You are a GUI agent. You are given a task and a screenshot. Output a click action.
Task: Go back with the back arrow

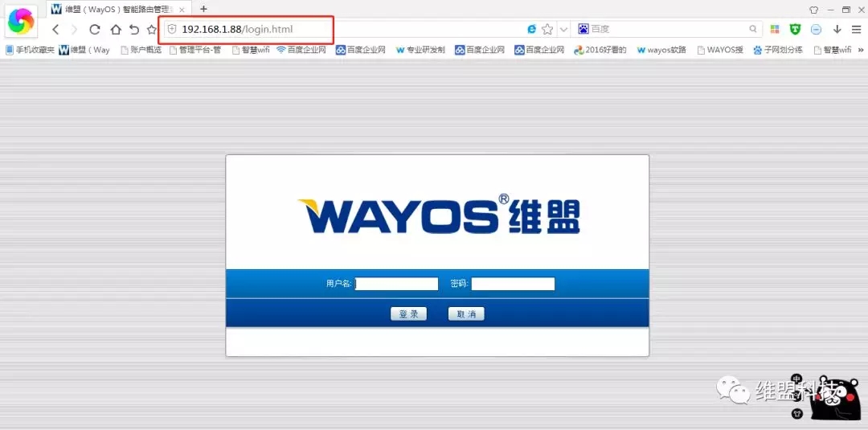(x=55, y=30)
